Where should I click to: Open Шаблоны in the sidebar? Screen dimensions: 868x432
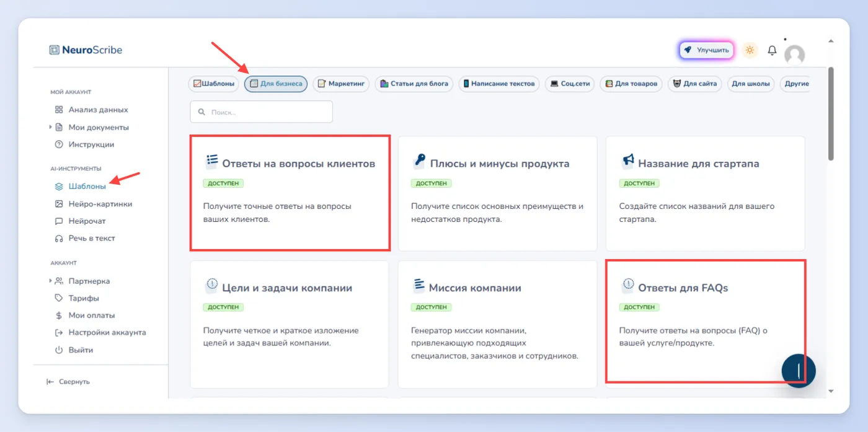87,186
